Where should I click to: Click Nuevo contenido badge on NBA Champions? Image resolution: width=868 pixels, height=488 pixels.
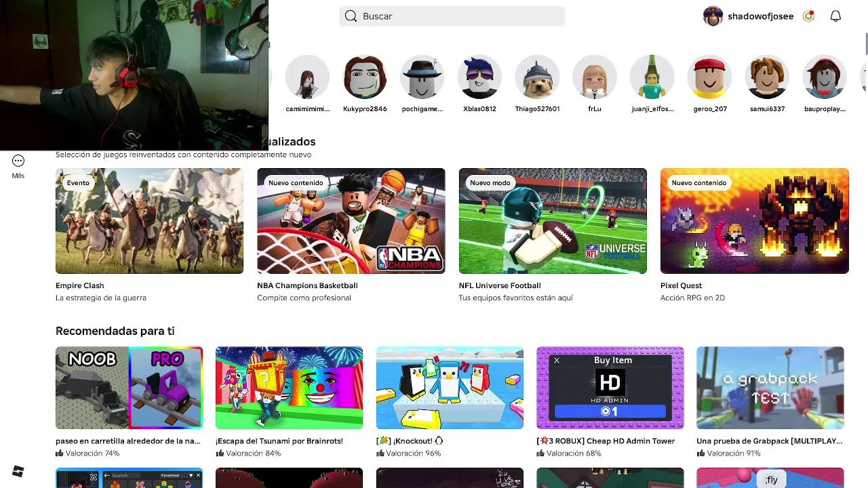[296, 182]
